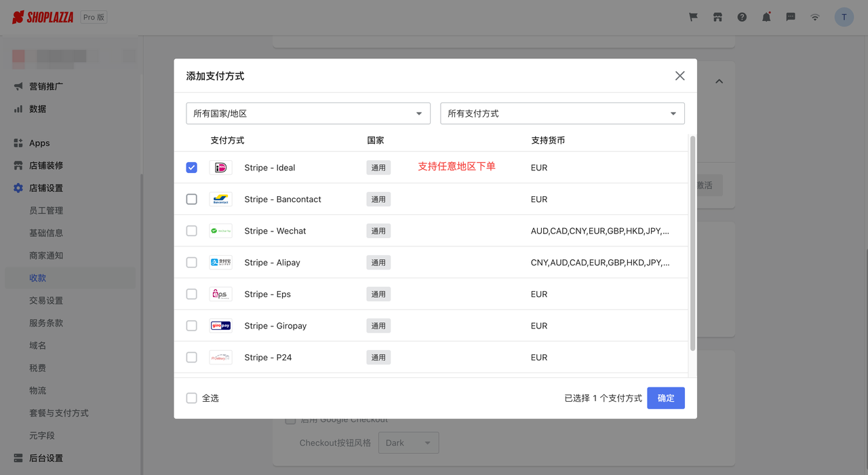
Task: Open the storefront icon in top bar
Action: 717,17
